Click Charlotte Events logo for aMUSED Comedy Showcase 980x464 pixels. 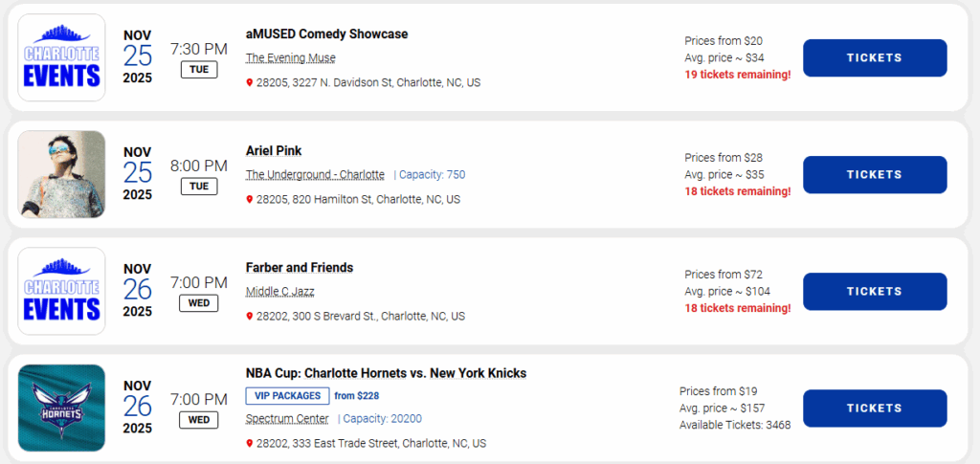(61, 57)
